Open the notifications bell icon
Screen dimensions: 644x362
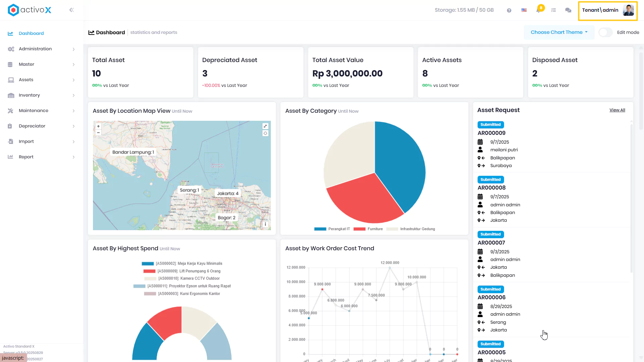(538, 10)
